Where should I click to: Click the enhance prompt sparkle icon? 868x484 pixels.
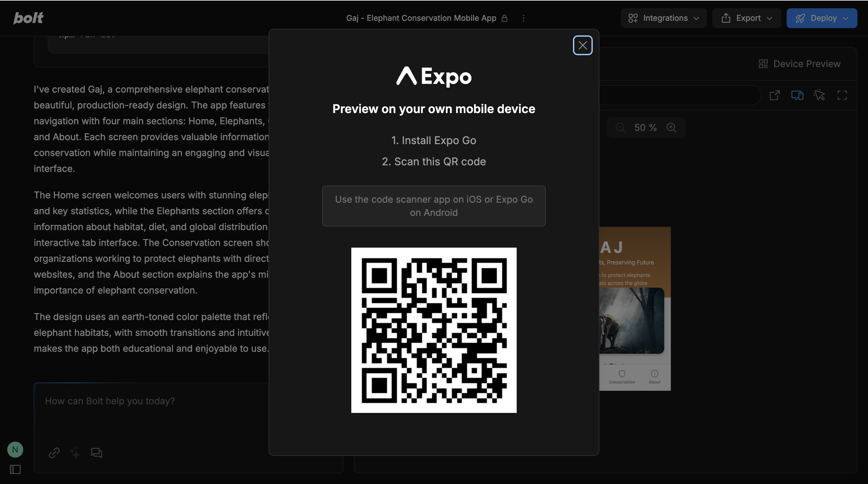click(x=75, y=453)
